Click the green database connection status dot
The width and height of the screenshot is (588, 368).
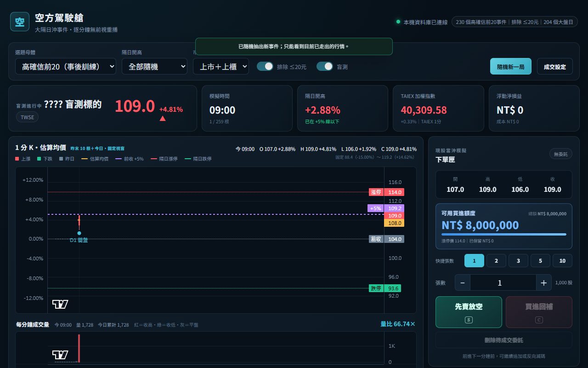[x=398, y=22]
